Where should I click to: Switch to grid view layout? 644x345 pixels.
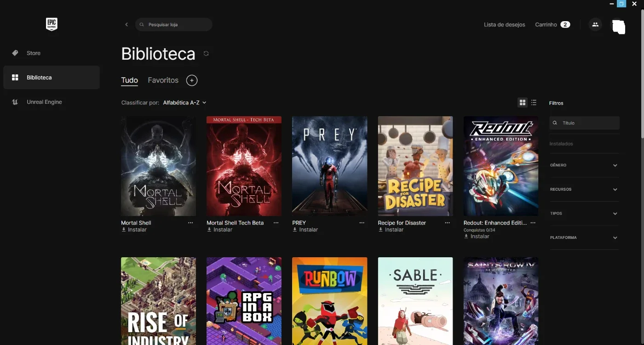coord(523,102)
